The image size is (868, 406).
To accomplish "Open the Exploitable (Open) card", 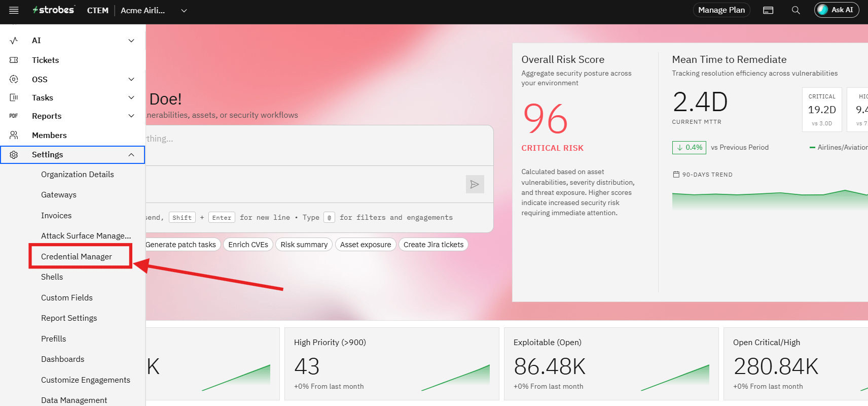I will 611,364.
